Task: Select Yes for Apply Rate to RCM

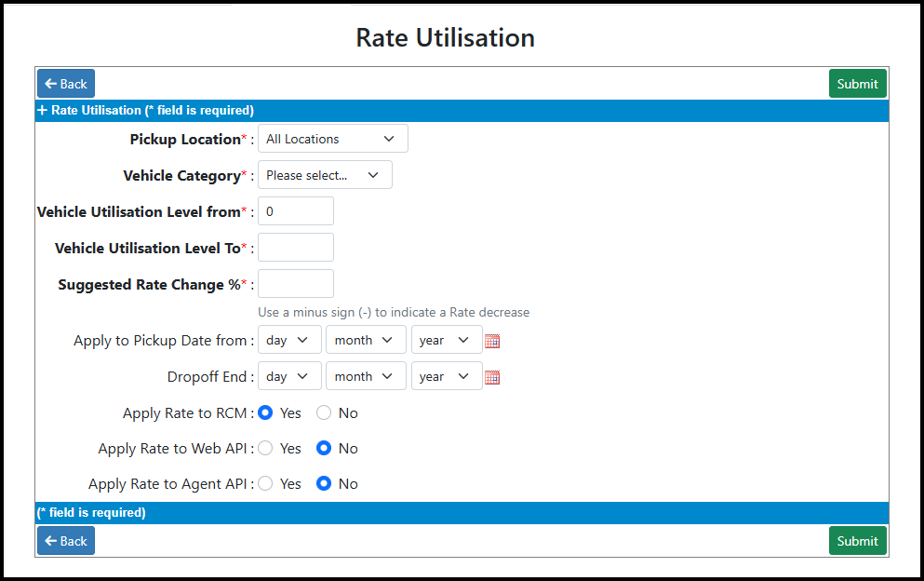Action: tap(266, 412)
